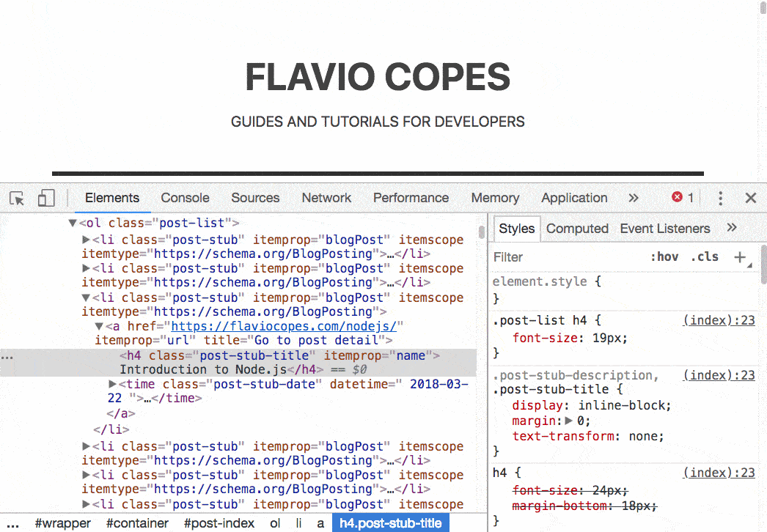Image resolution: width=767 pixels, height=532 pixels.
Task: Switch to the Console tab
Action: 184,198
